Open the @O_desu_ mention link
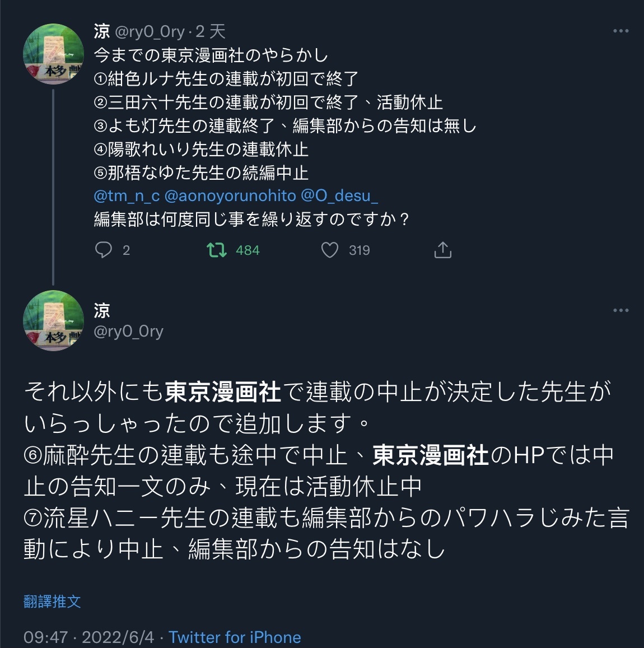Image resolution: width=644 pixels, height=648 pixels. (x=339, y=195)
